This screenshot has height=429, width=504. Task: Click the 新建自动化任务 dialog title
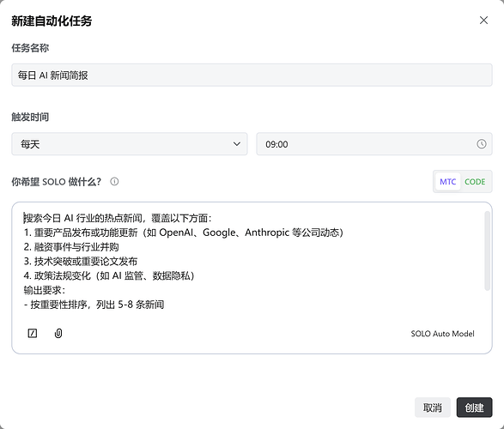coord(52,21)
